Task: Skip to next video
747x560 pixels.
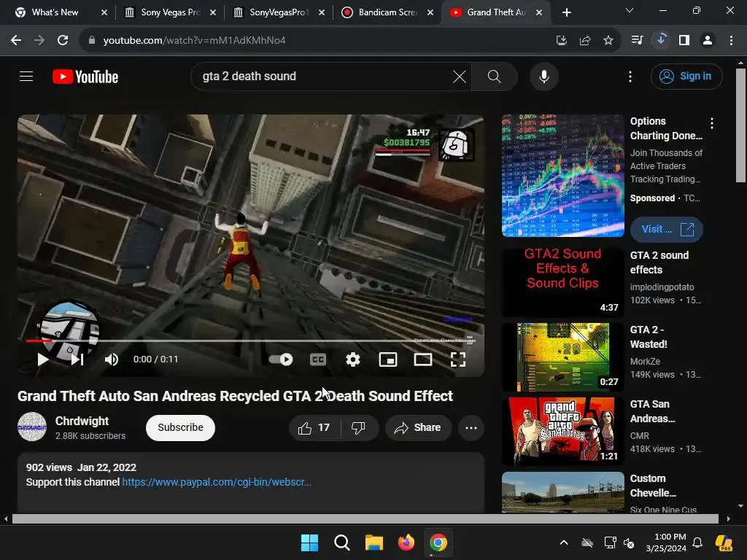Action: click(x=77, y=359)
